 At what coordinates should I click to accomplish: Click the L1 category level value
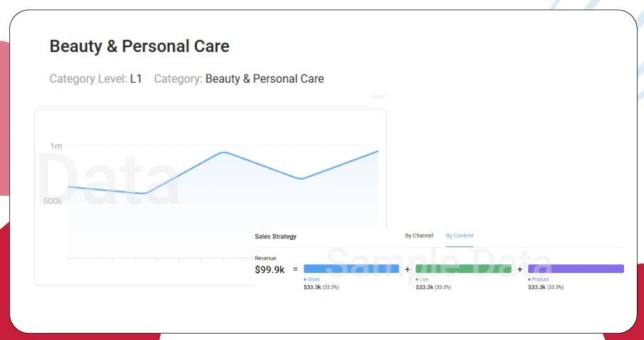(136, 79)
